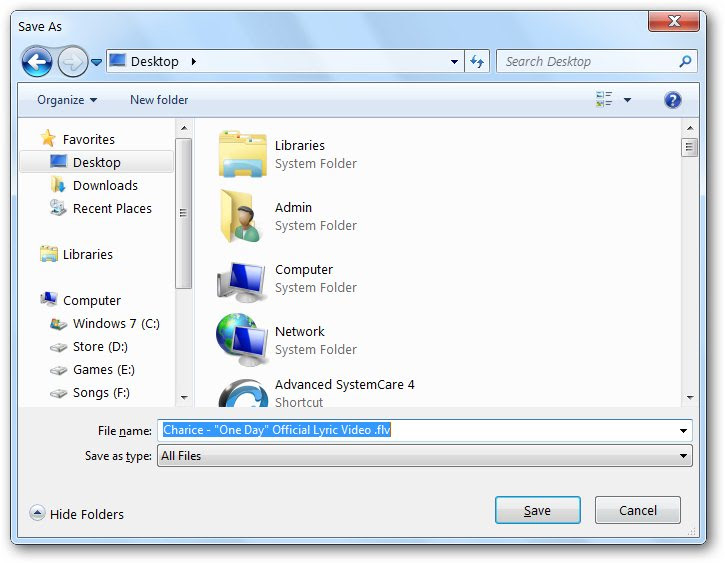Click the Desktop monitor icon in address bar
This screenshot has height=563, width=725.
point(117,61)
